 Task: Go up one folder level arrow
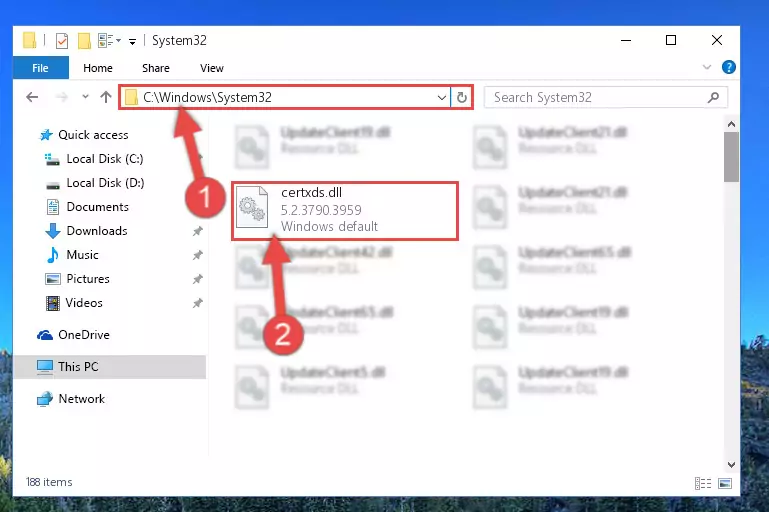coord(106,97)
